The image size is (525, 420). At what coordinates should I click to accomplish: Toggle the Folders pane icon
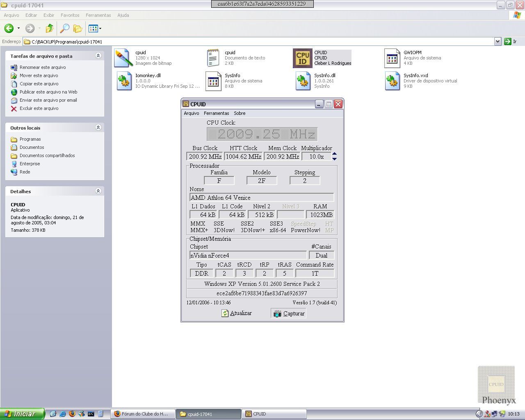pyautogui.click(x=78, y=28)
